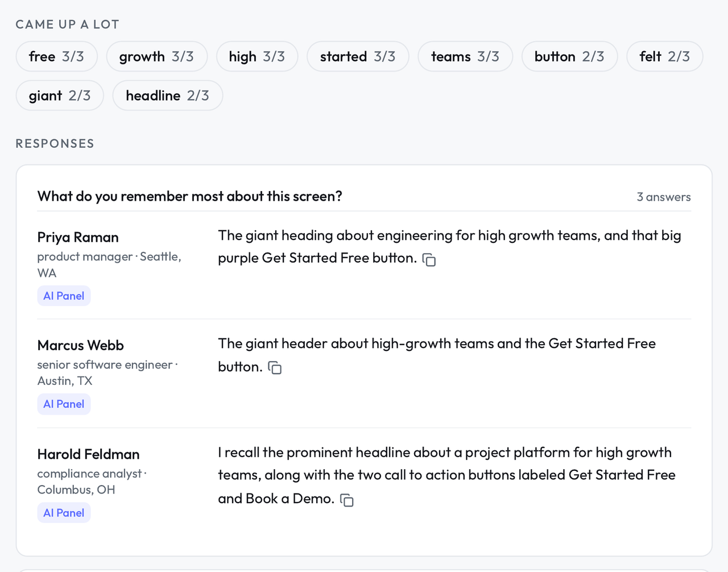This screenshot has height=572, width=728.
Task: Select the "growth 3/3" keyword chip
Action: point(156,56)
